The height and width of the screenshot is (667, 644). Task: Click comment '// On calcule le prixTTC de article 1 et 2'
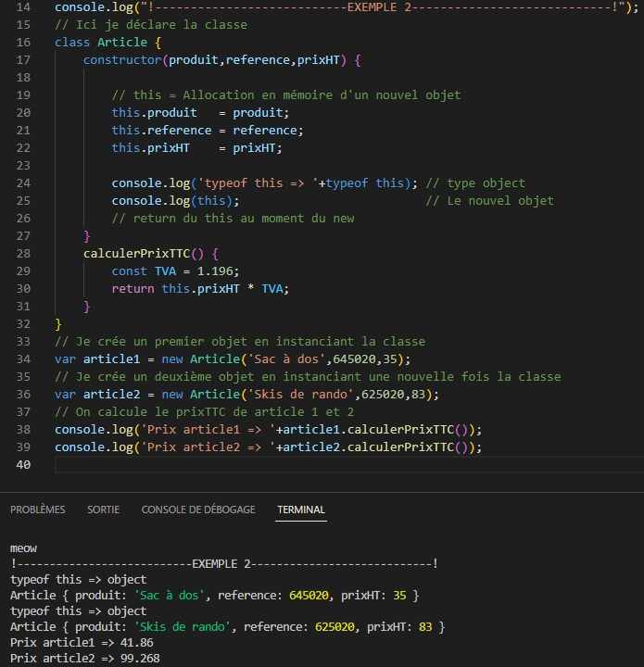click(x=204, y=412)
